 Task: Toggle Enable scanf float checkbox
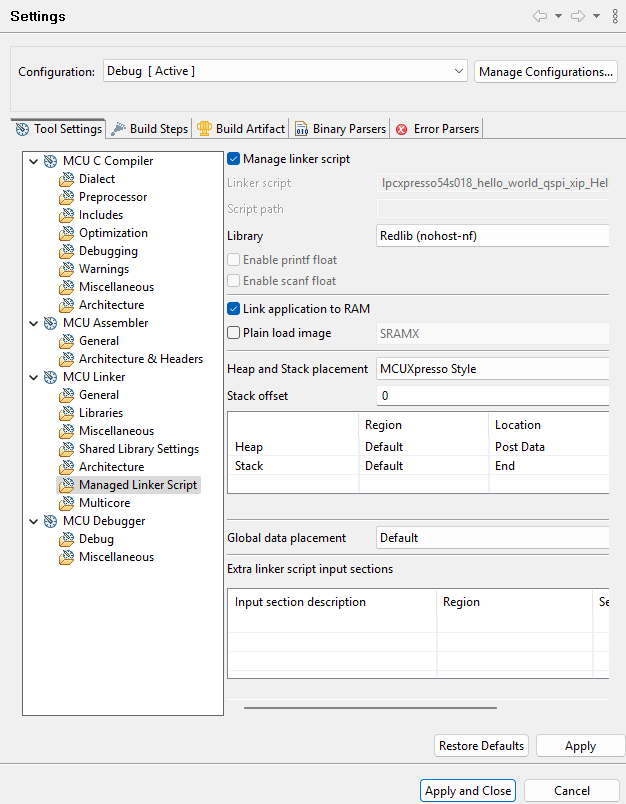[x=233, y=281]
